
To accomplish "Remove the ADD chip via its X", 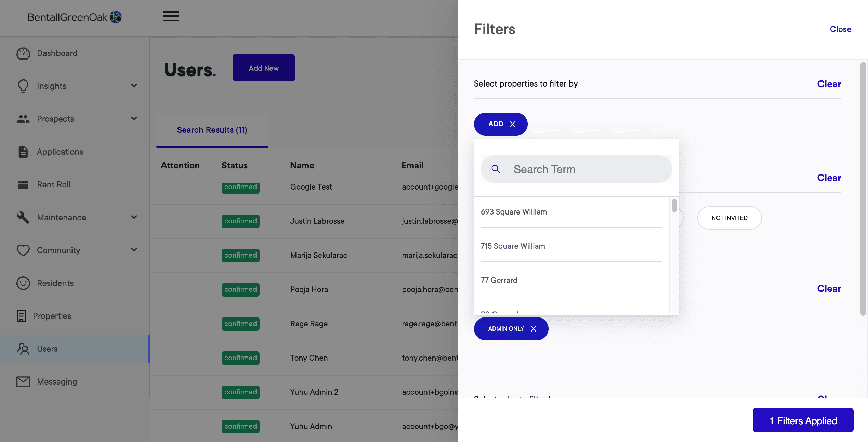I will click(x=513, y=124).
